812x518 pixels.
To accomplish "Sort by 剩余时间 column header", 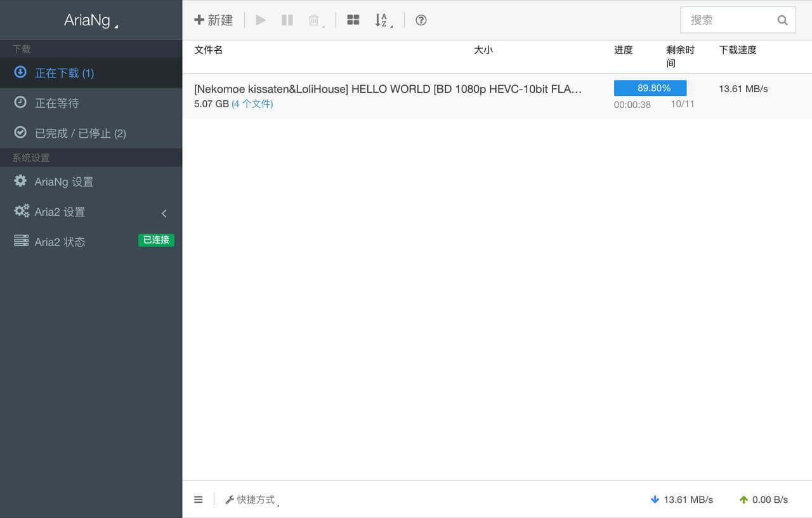I will click(681, 56).
